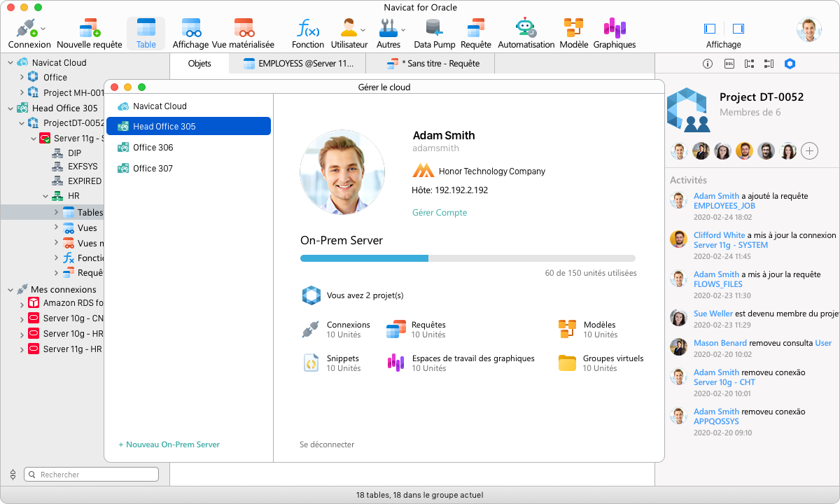Click On-Prem Server usage progress bar

click(x=468, y=258)
